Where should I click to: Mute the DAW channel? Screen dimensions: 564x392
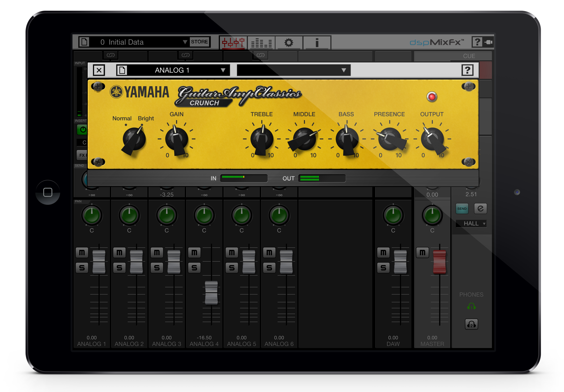(x=383, y=252)
